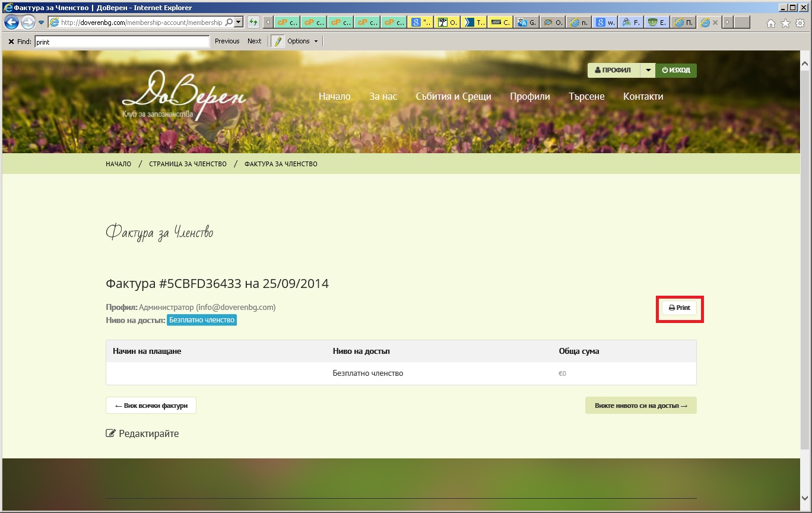This screenshot has width=812, height=513.
Task: Click the Print invoice button
Action: click(x=679, y=308)
